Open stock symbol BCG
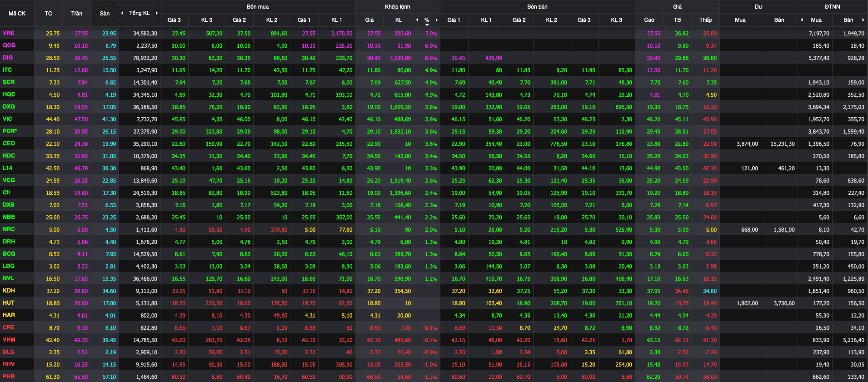The height and width of the screenshot is (382, 868). pos(9,254)
